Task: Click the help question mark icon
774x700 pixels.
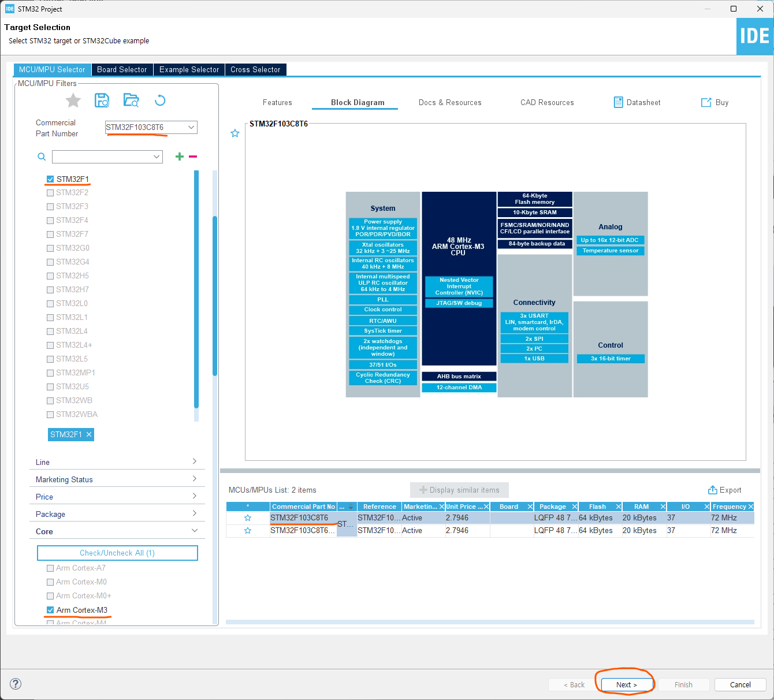Action: click(x=16, y=684)
